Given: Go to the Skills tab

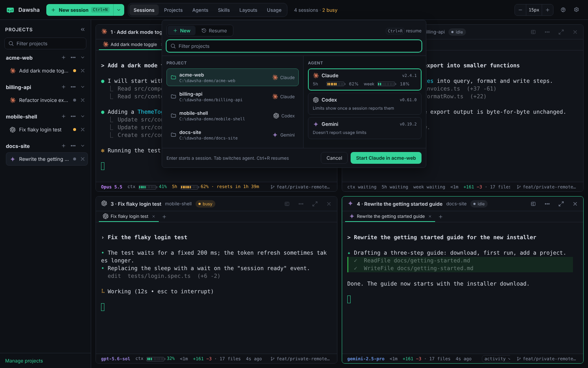Looking at the screenshot, I should click(224, 10).
